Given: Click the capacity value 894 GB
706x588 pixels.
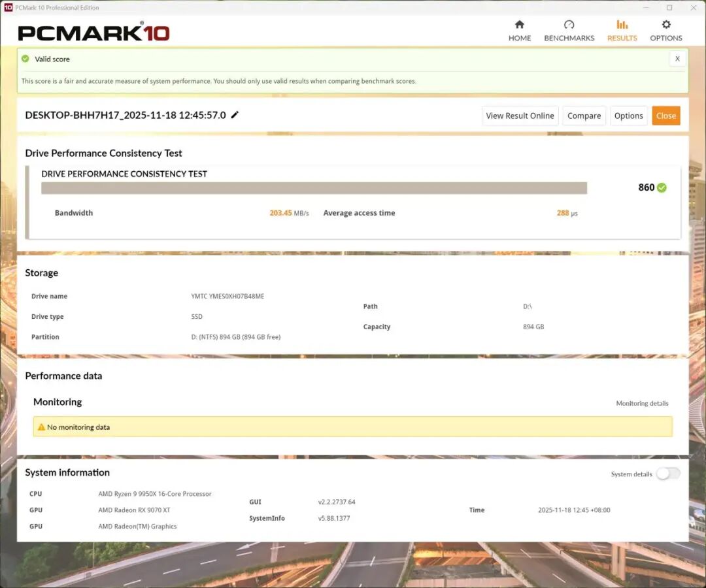Looking at the screenshot, I should 533,327.
